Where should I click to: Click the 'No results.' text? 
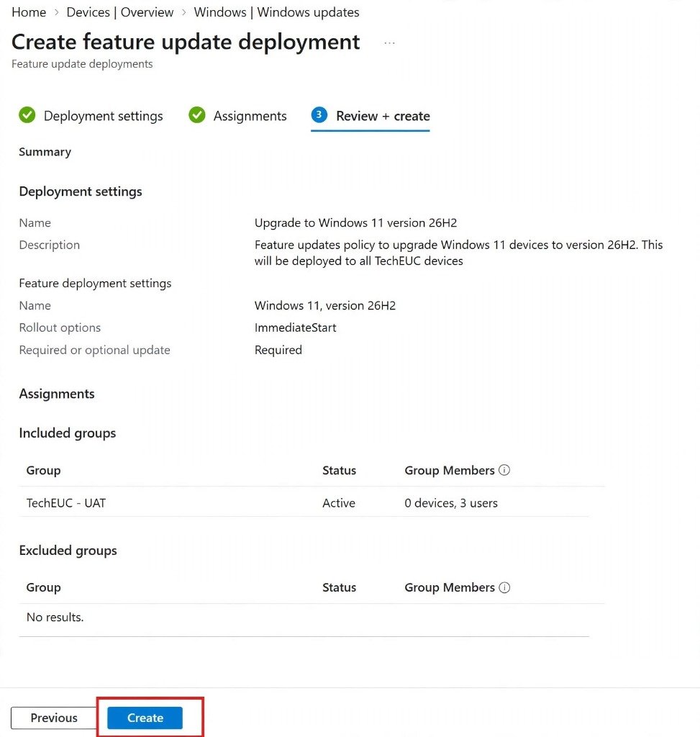point(55,617)
